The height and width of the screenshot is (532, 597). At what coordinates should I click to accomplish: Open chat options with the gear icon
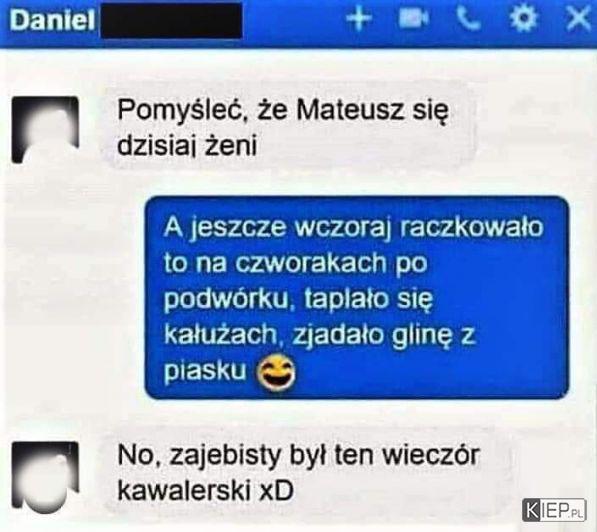point(524,18)
